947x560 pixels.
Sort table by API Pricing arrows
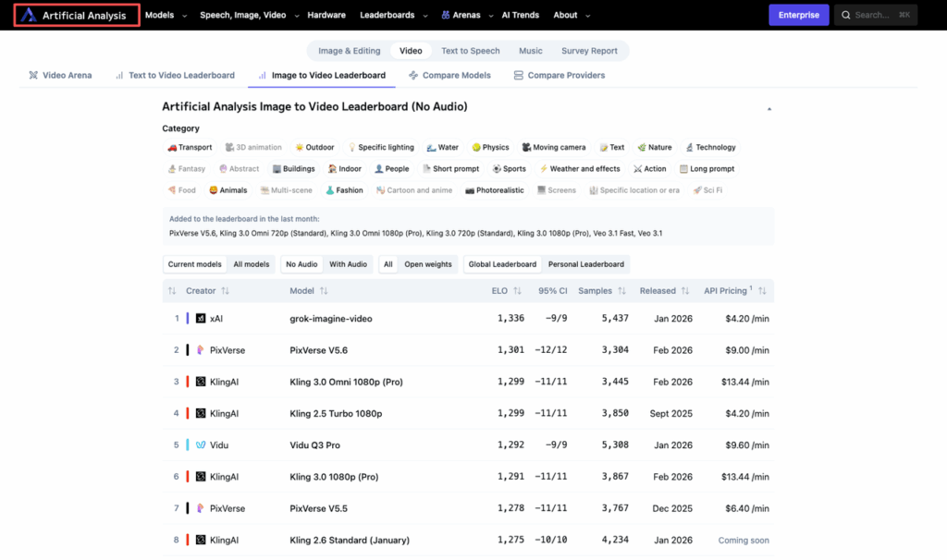(763, 291)
